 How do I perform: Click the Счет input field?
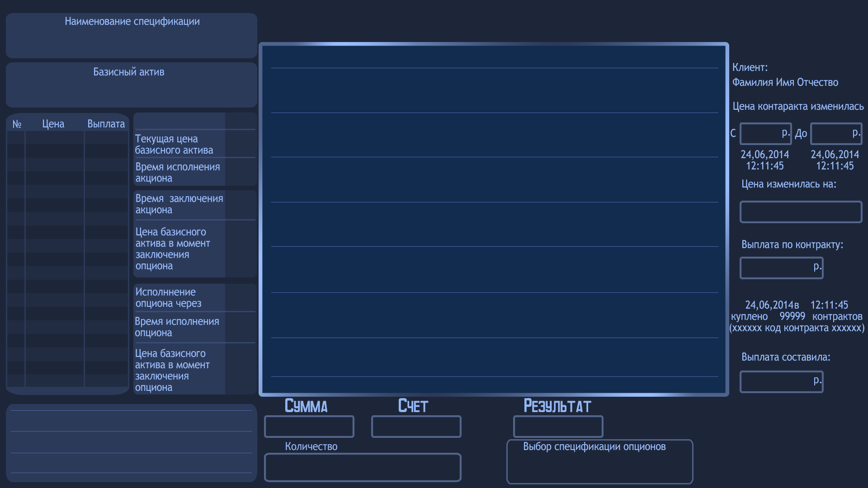pyautogui.click(x=416, y=427)
